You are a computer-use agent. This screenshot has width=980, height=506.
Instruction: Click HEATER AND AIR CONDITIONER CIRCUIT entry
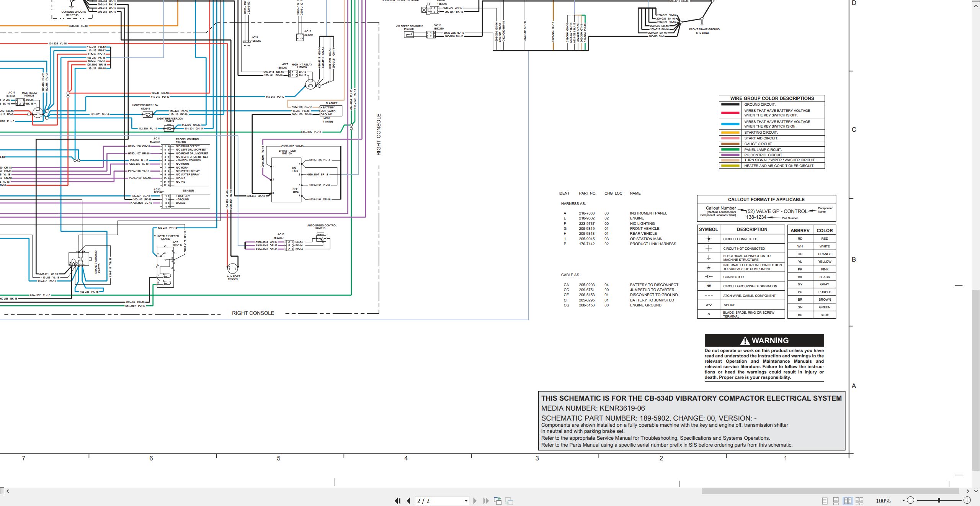click(x=772, y=166)
